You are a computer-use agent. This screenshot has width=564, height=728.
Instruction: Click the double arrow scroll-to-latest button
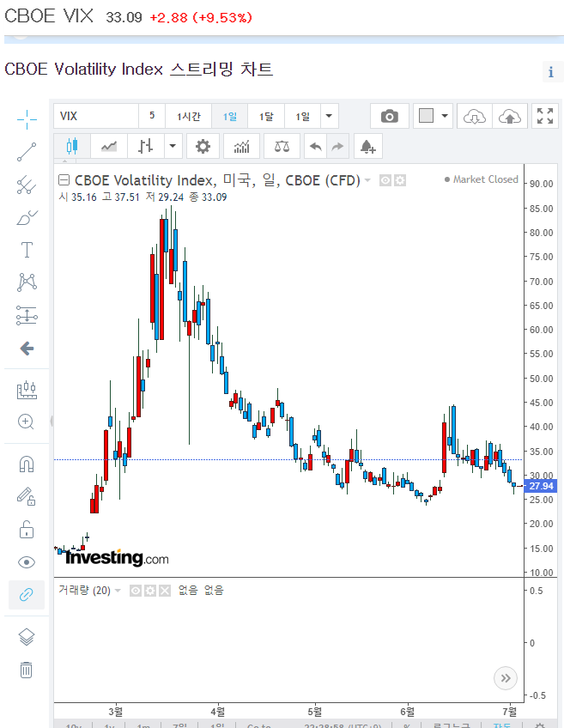[x=506, y=678]
